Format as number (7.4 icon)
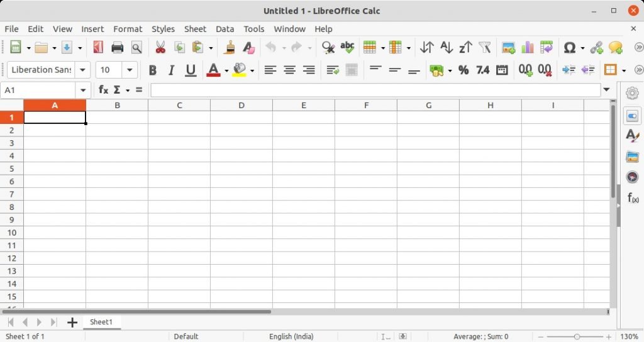The image size is (644, 342). point(482,70)
